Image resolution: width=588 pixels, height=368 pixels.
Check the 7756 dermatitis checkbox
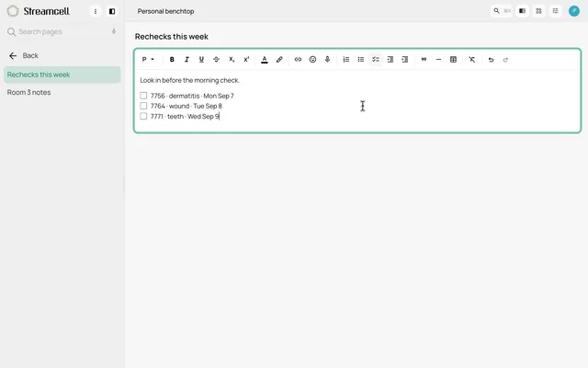[x=143, y=96]
